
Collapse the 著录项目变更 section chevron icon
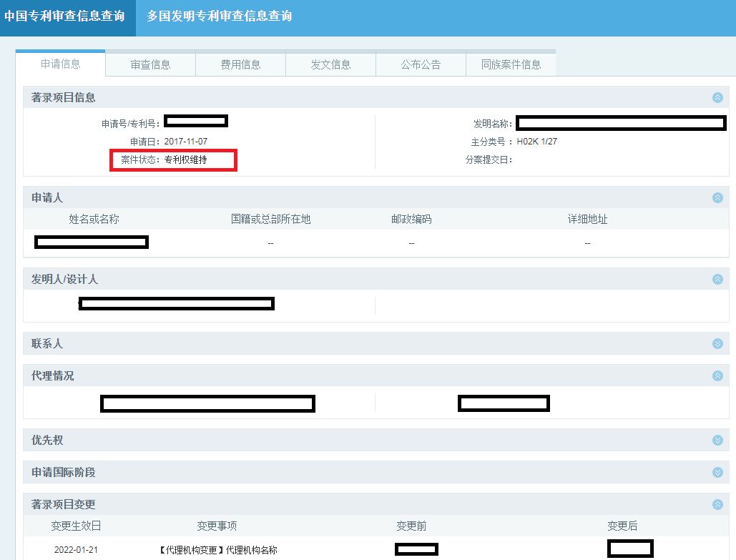pyautogui.click(x=717, y=503)
